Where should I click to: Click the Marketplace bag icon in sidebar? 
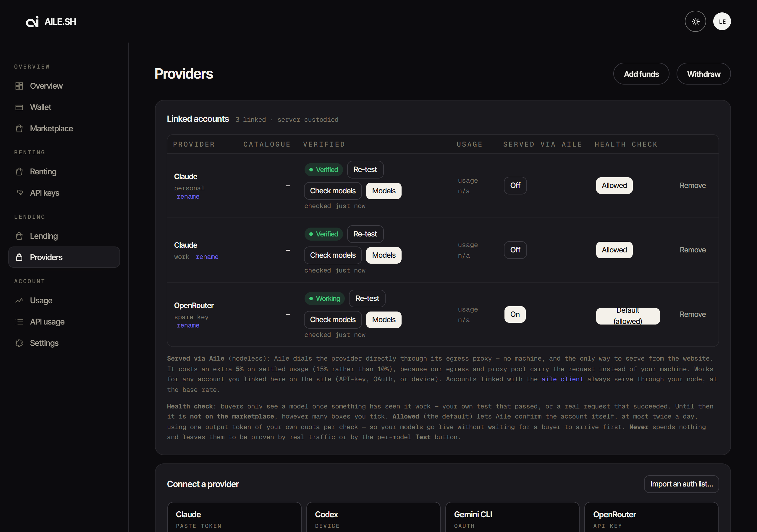click(x=19, y=129)
